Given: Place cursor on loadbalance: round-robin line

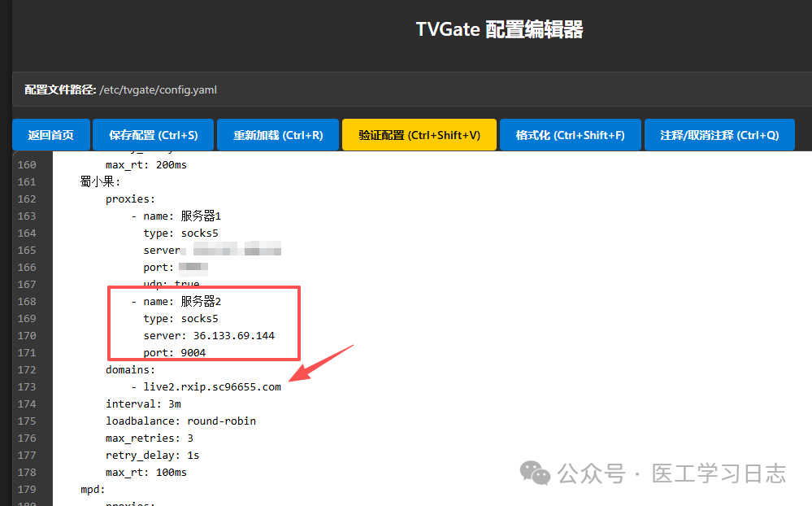Looking at the screenshot, I should point(180,421).
